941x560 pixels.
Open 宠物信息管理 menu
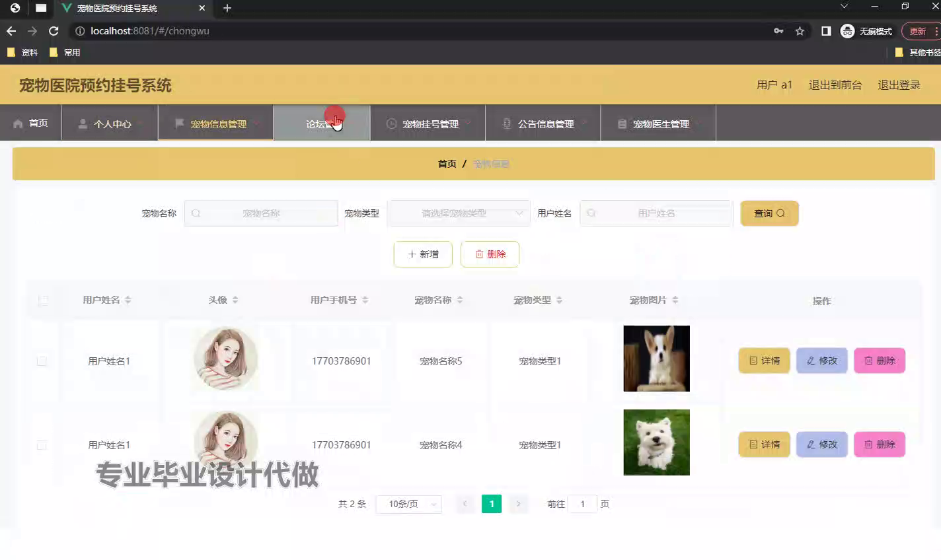point(215,123)
